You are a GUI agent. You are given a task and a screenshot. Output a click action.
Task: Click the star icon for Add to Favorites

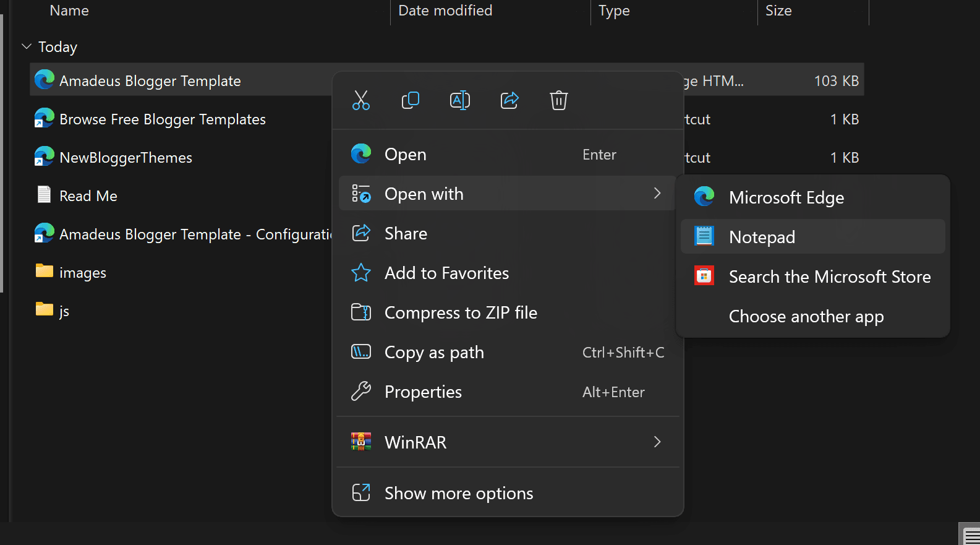point(361,273)
